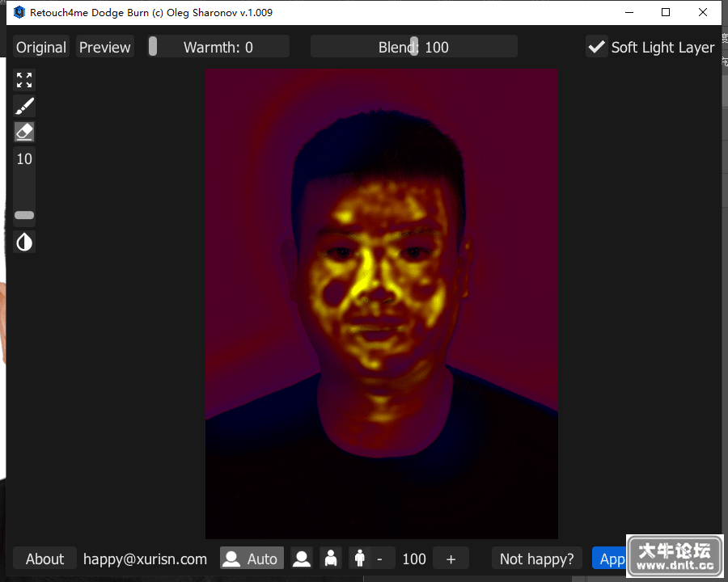Viewport: 728px width, 582px height.
Task: Close the Retouch4me Dodge Burn window
Action: [703, 13]
